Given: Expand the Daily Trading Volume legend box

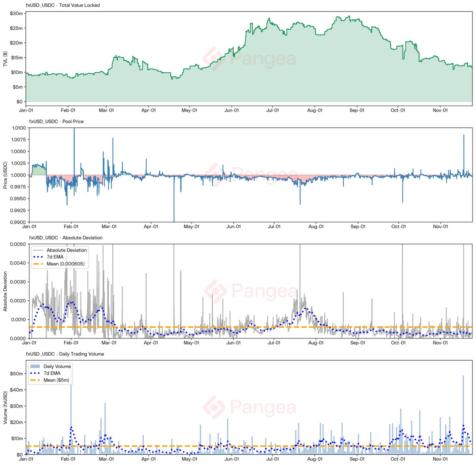Looking at the screenshot, I should tap(51, 373).
